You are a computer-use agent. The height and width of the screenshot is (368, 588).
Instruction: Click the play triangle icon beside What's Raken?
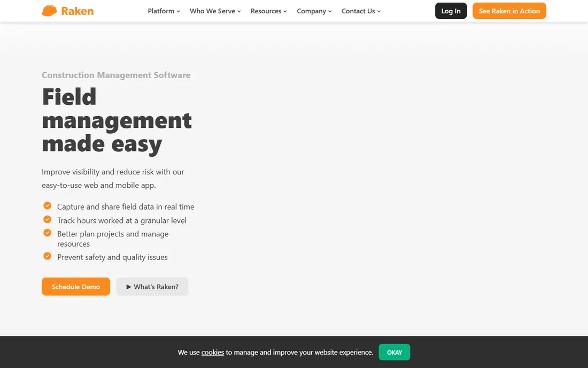(129, 287)
